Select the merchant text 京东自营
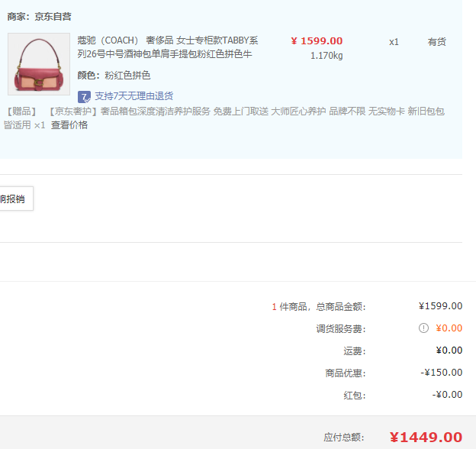 tap(53, 16)
